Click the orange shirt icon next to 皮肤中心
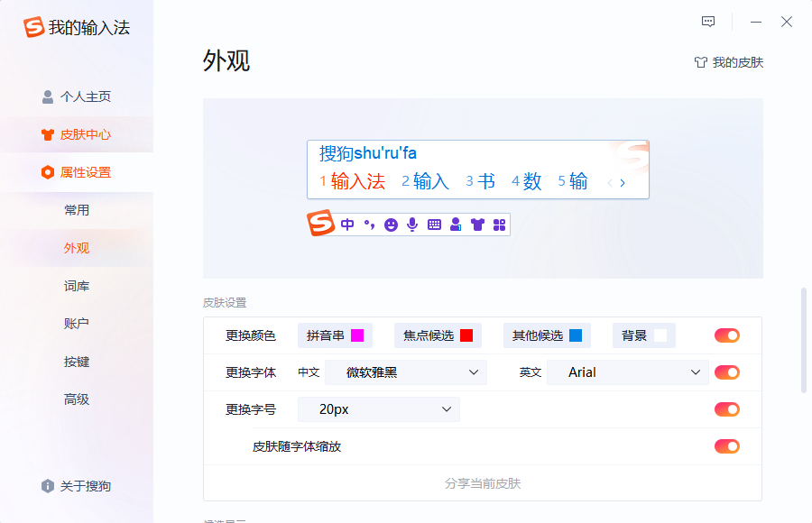The height and width of the screenshot is (523, 812). point(48,134)
